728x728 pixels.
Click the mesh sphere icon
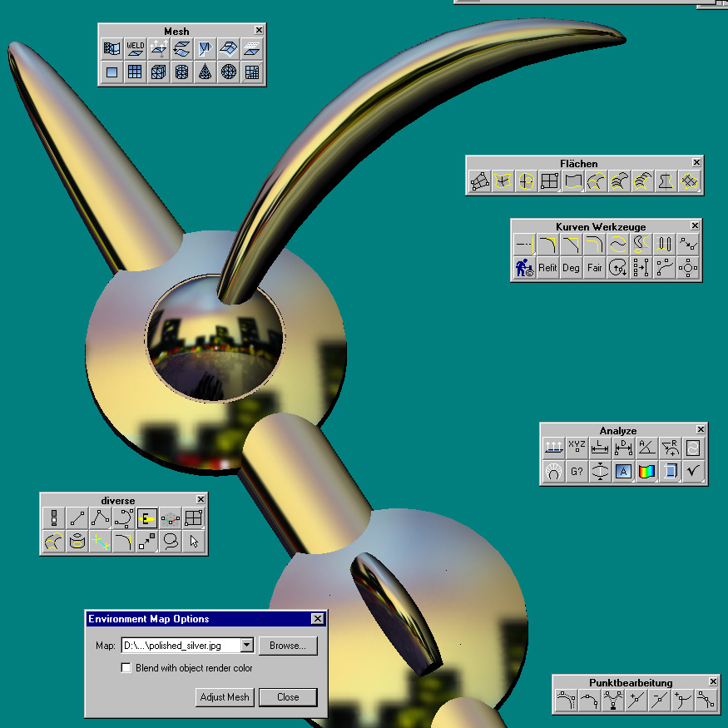coord(228,72)
